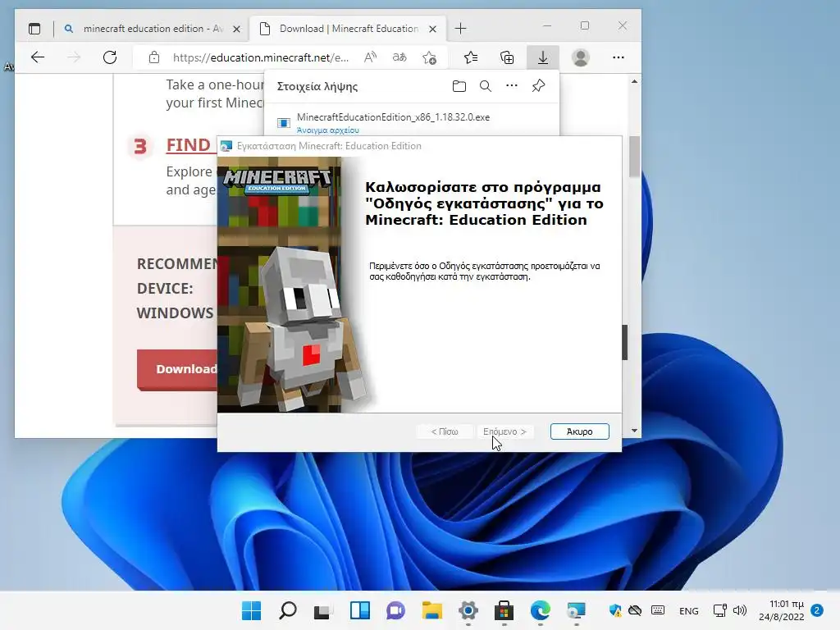Open notification badge showing 2
Image resolution: width=840 pixels, height=630 pixels.
817,610
